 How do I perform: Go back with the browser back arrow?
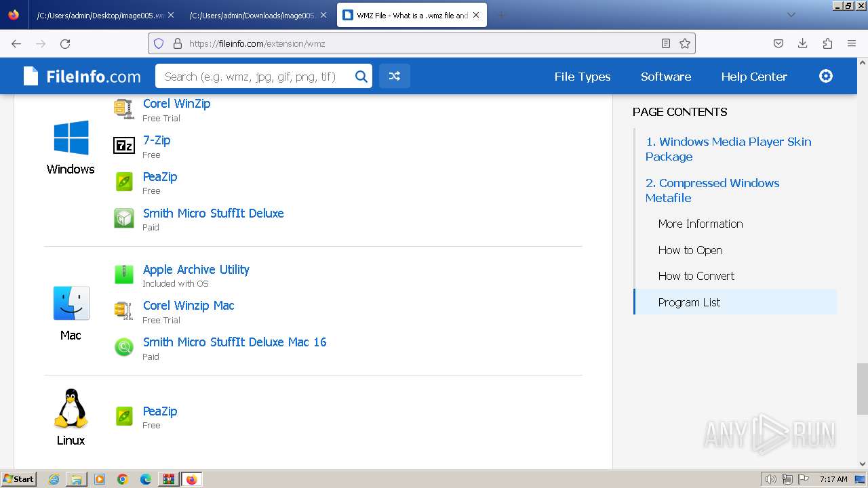point(16,43)
